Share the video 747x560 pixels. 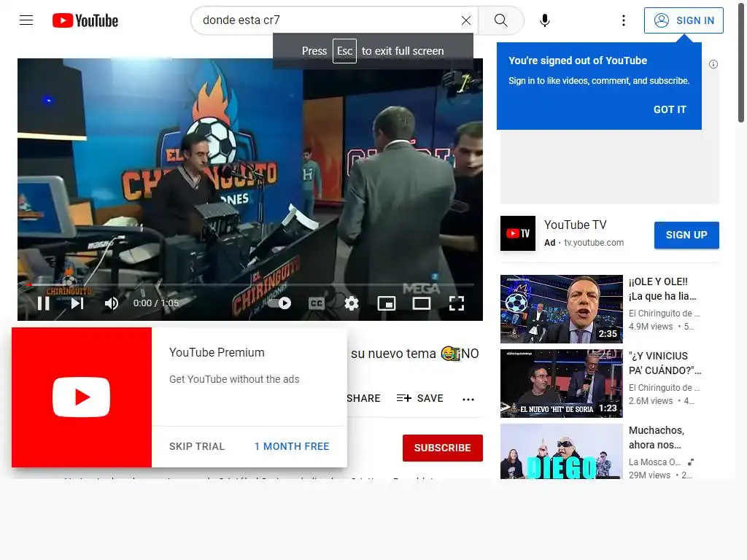click(x=363, y=398)
